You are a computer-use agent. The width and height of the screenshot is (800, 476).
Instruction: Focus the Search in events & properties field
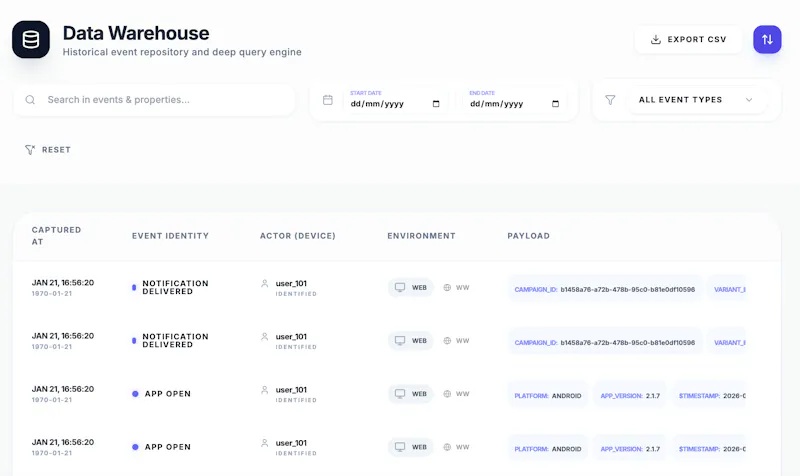pos(154,99)
